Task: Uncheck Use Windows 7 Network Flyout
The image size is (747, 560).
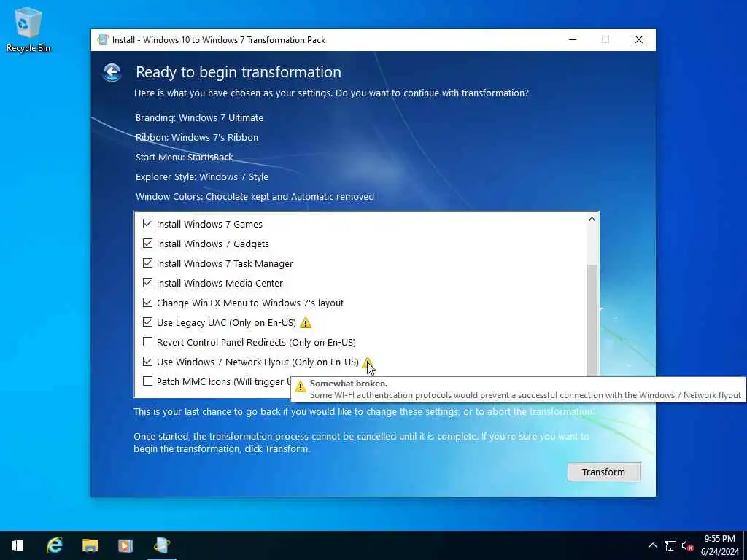Action: pos(147,362)
